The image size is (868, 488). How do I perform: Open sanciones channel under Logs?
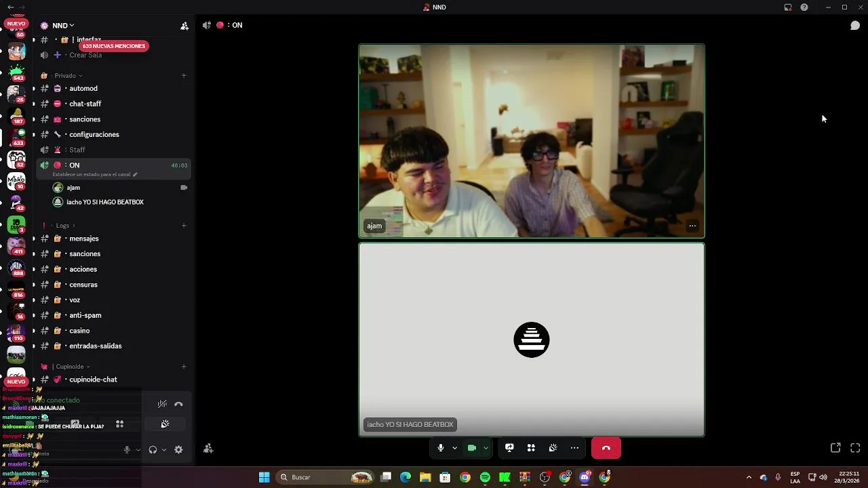point(85,253)
